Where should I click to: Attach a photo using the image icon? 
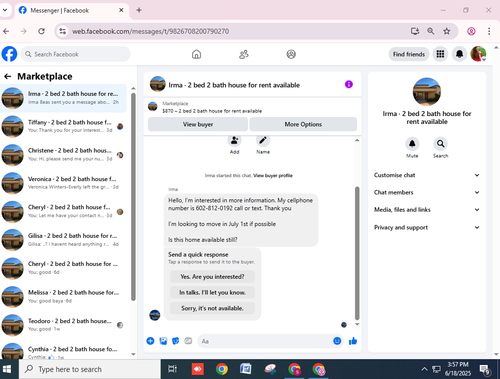click(x=163, y=341)
